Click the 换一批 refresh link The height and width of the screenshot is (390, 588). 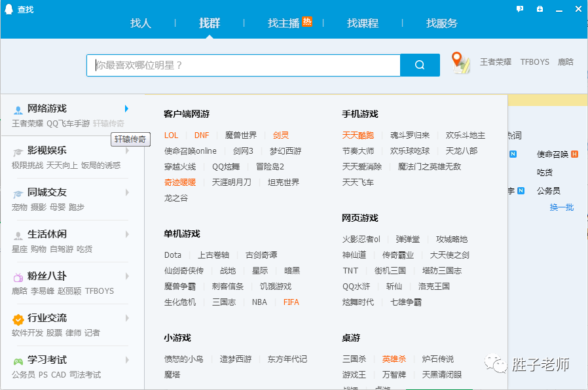point(561,207)
